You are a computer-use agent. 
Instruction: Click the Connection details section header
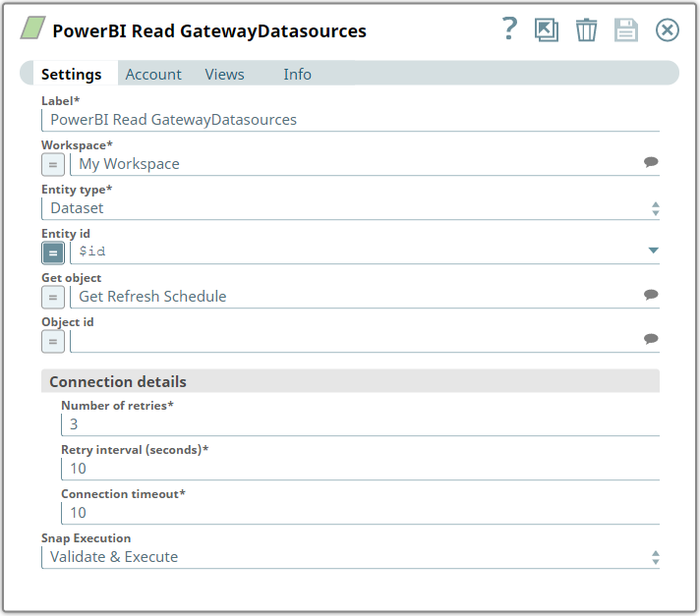350,381
